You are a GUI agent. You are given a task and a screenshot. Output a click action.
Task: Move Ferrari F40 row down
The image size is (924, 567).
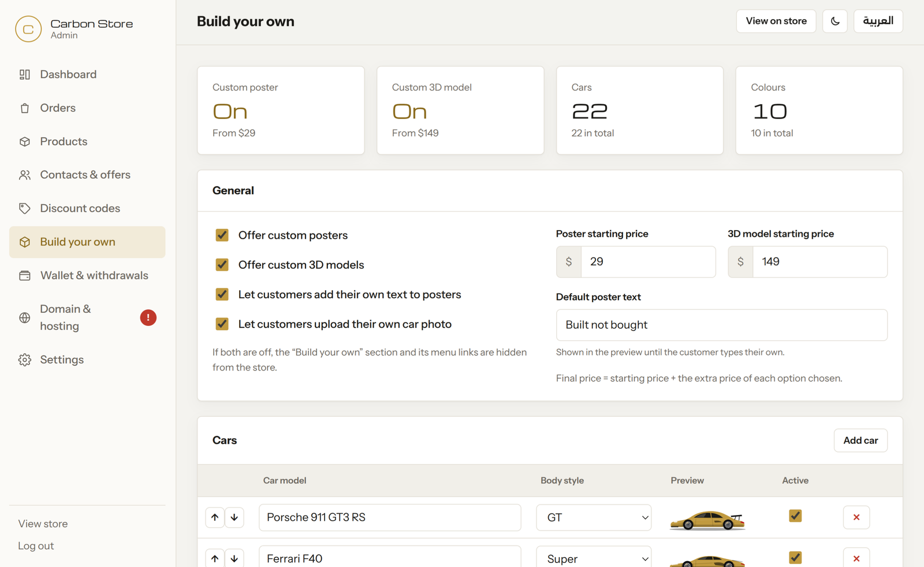pos(234,558)
